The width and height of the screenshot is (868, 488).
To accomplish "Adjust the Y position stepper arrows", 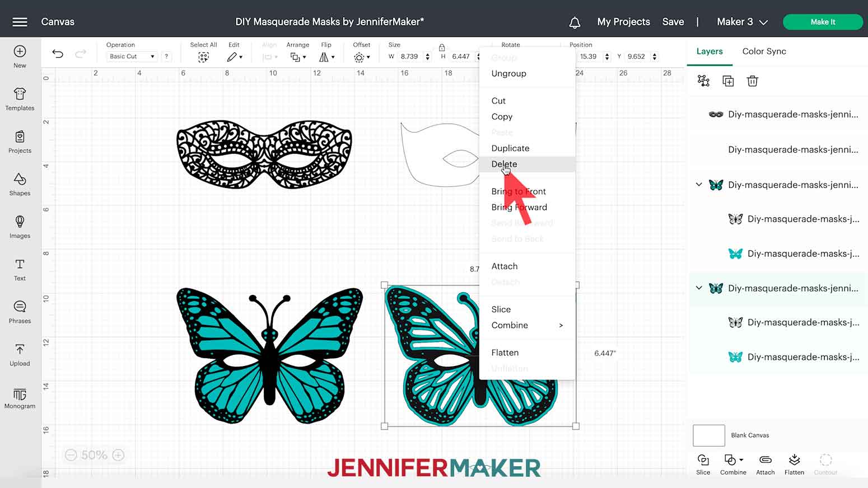I will [655, 57].
